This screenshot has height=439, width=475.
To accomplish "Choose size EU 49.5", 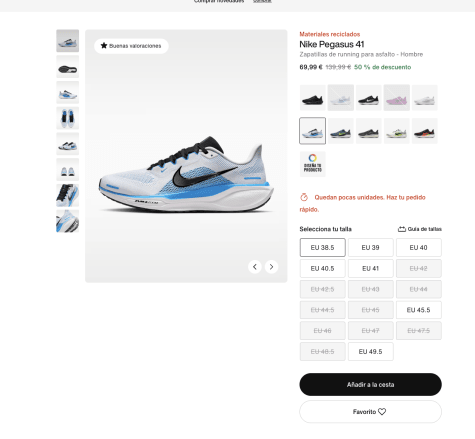I will tap(370, 352).
